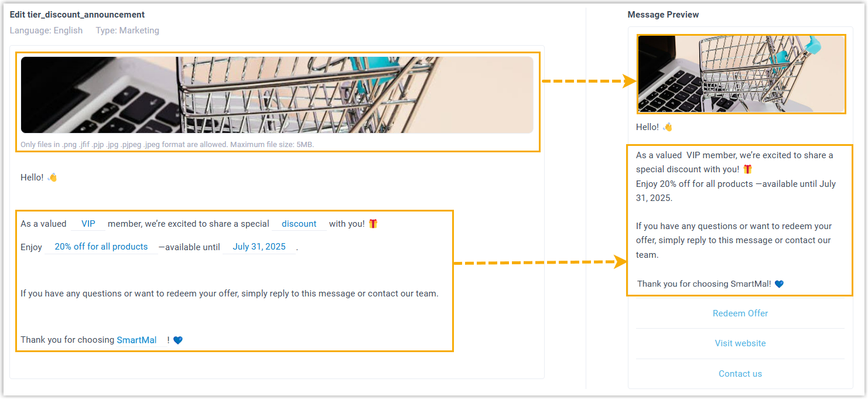Image resolution: width=868 pixels, height=399 pixels.
Task: Edit the VIP variable field
Action: coord(88,224)
